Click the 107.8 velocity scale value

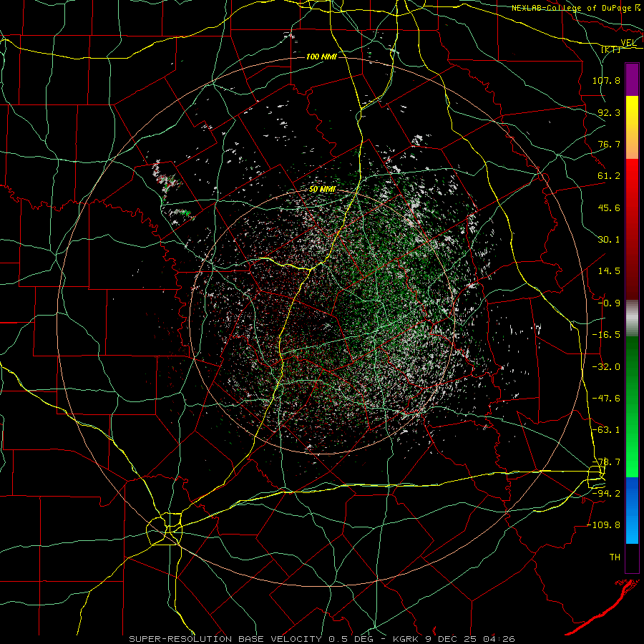(x=606, y=80)
